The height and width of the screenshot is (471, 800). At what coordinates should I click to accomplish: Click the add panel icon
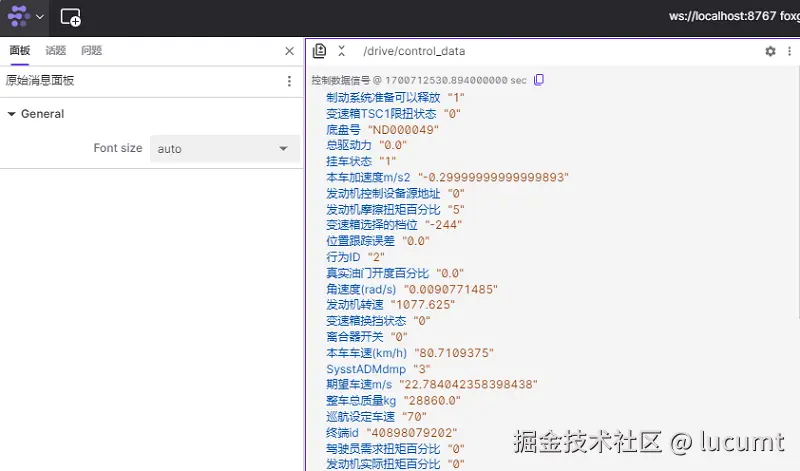point(70,17)
